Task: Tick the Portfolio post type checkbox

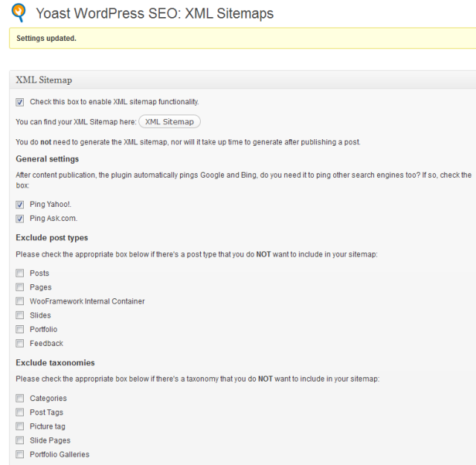Action: pos(20,330)
